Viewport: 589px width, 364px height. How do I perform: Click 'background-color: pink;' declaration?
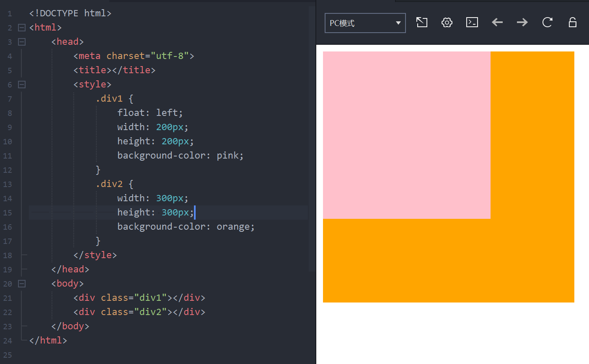pos(180,156)
